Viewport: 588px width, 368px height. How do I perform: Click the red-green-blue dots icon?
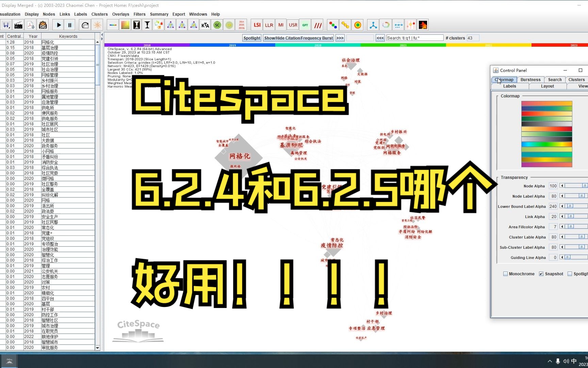(x=333, y=25)
